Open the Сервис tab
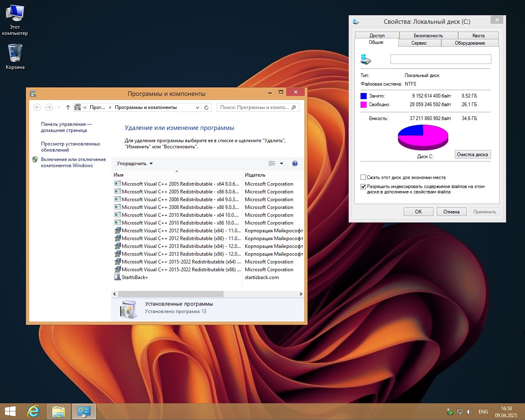 pos(419,43)
